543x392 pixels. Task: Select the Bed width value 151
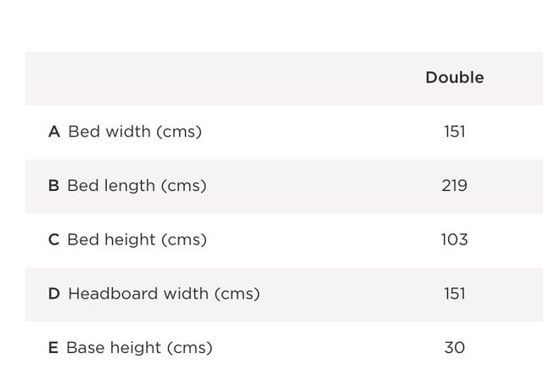click(454, 132)
